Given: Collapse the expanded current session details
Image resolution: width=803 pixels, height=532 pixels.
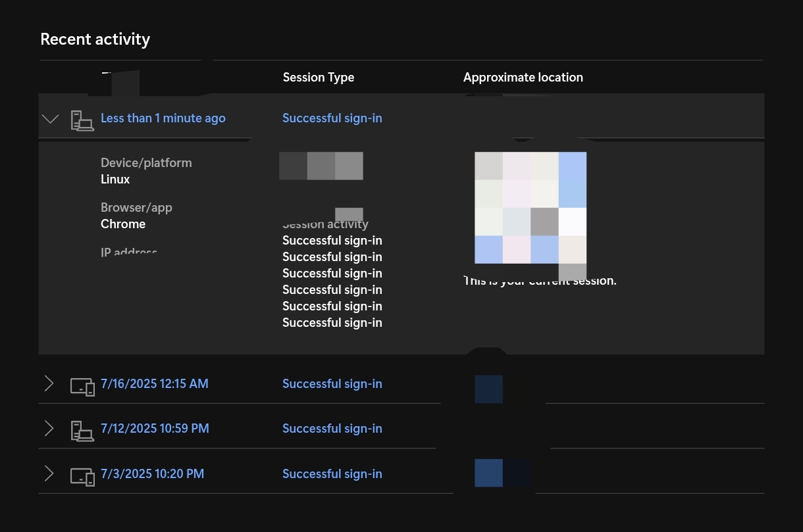Looking at the screenshot, I should [50, 118].
